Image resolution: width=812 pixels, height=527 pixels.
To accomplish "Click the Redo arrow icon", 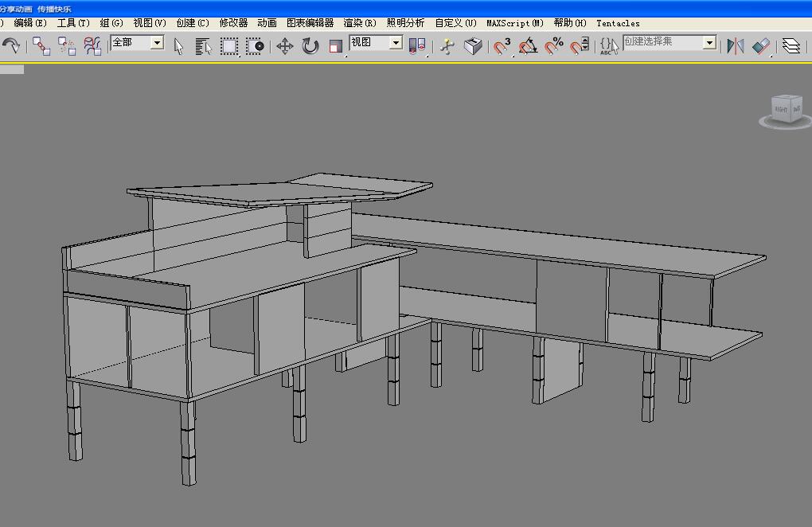I will [11, 45].
